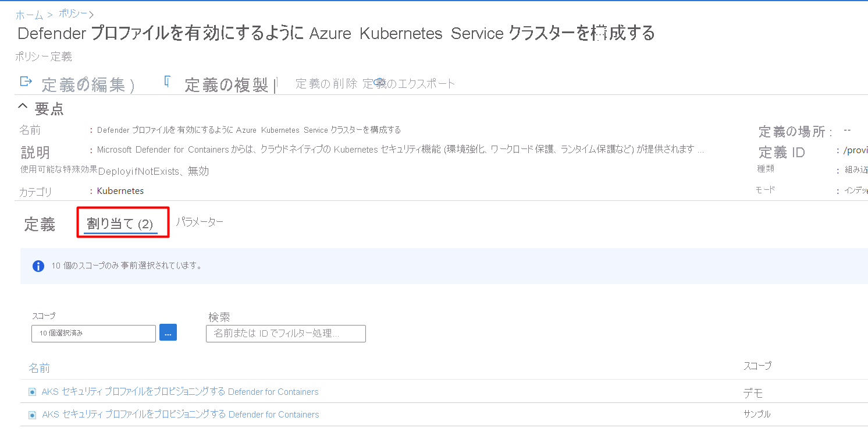Click the 定義の複製 copy icon

[x=167, y=81]
